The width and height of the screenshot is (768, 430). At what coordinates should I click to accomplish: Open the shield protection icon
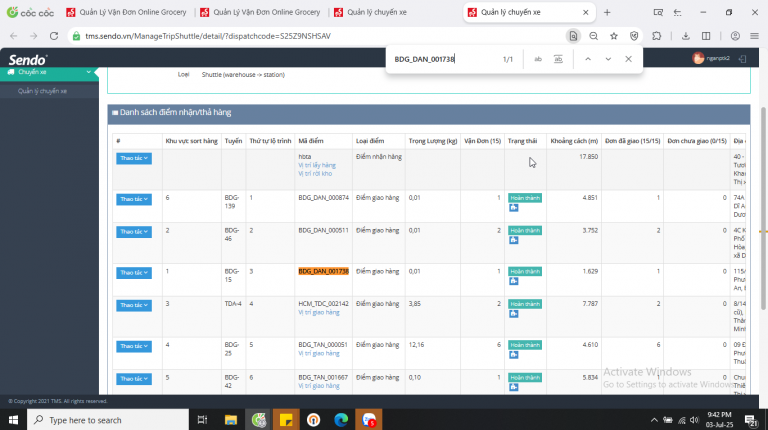click(x=634, y=36)
